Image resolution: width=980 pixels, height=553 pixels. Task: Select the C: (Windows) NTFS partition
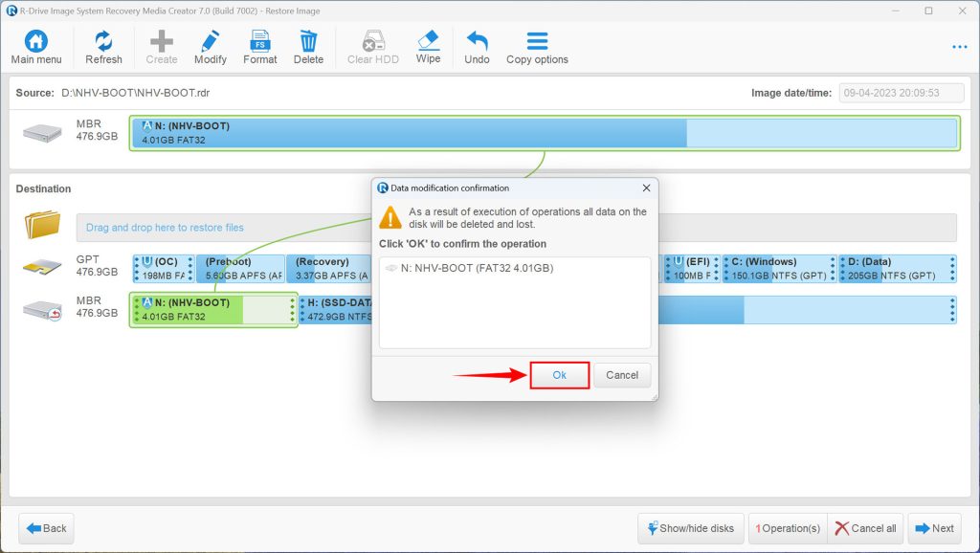779,269
